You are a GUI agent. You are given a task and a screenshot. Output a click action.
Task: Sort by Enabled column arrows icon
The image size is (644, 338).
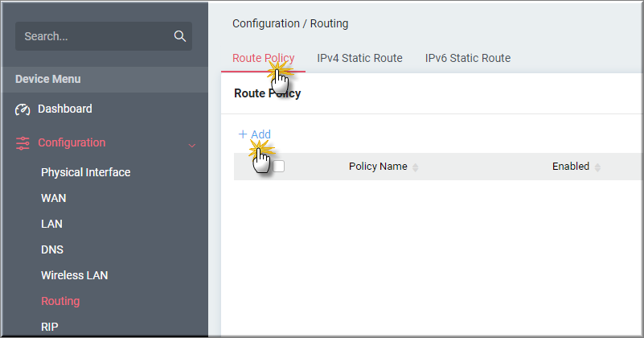pos(597,167)
